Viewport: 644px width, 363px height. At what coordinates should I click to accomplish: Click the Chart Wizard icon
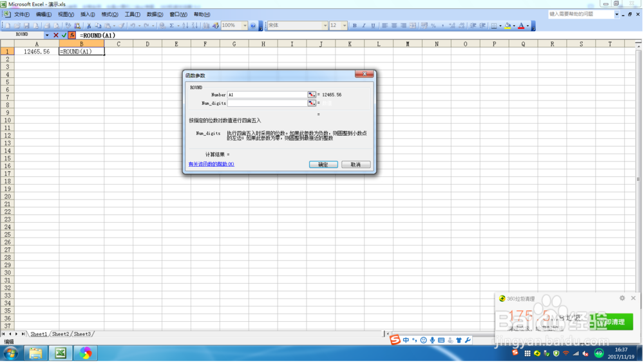click(206, 26)
